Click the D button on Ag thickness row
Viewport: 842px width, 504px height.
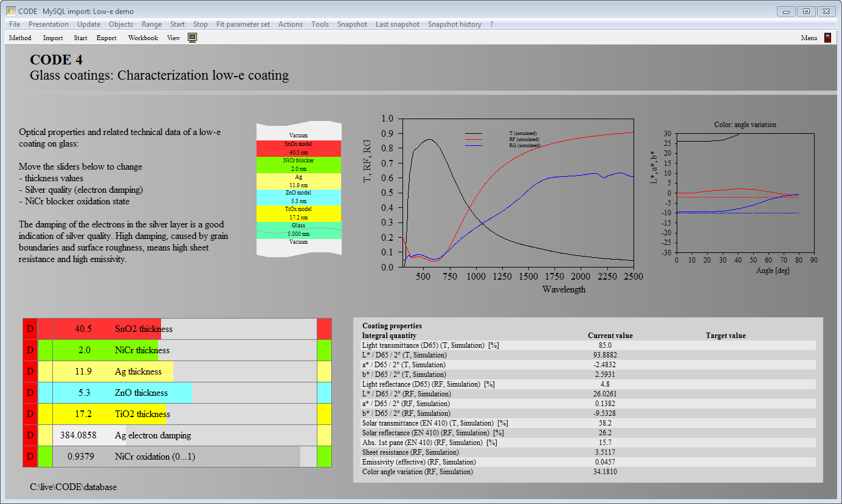(x=30, y=371)
